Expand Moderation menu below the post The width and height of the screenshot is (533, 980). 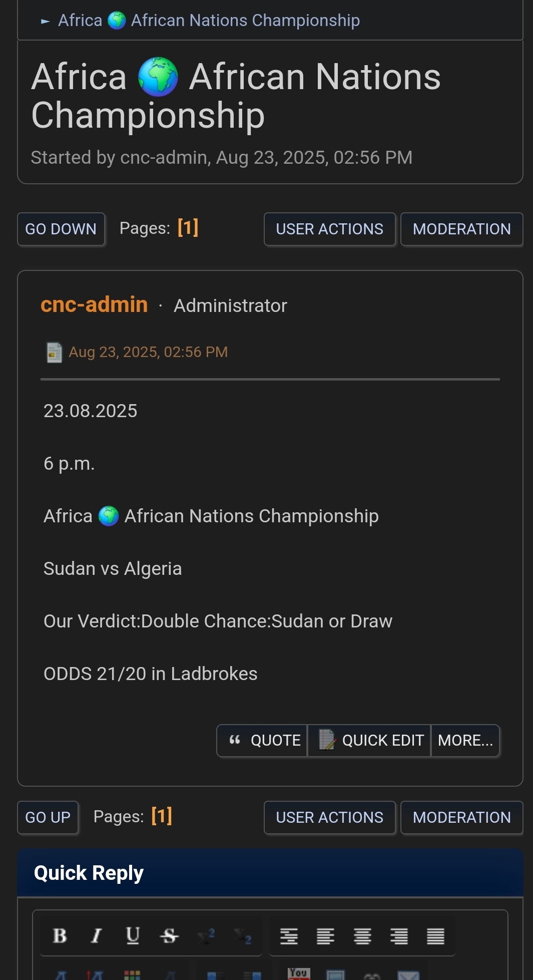coord(461,817)
